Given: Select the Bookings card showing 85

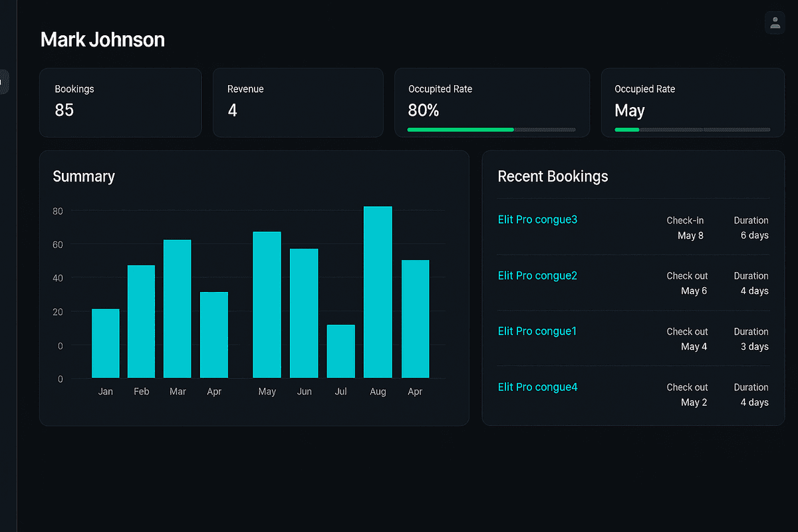Looking at the screenshot, I should pos(120,102).
